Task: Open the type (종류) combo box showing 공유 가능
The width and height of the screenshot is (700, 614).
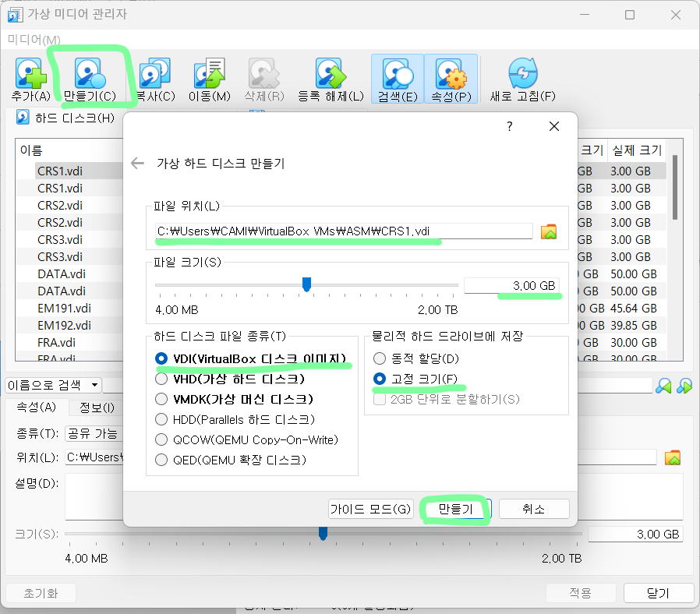Action: pos(94,433)
